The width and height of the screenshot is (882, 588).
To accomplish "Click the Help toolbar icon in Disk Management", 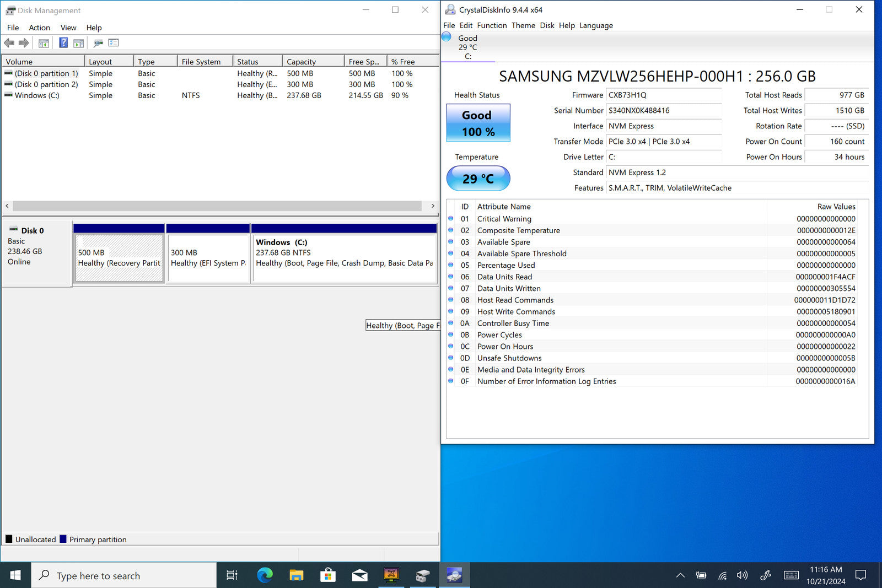I will point(63,43).
